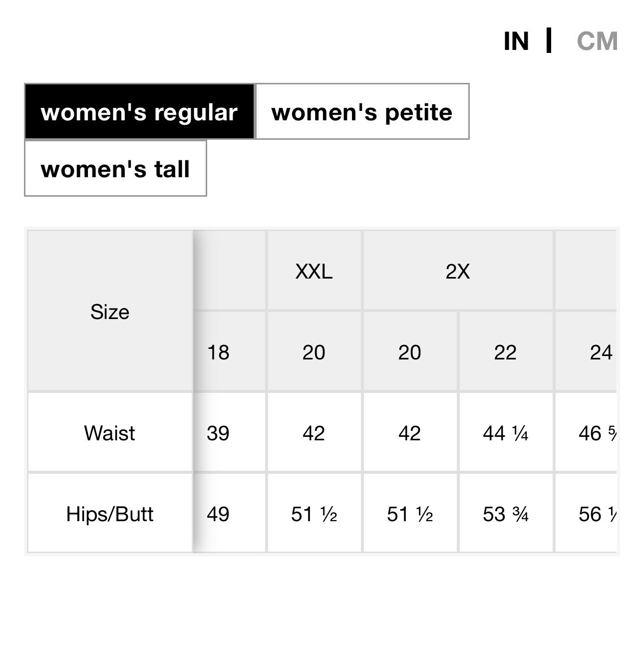This screenshot has height=645, width=644.
Task: Select IN as the measurement unit
Action: [x=516, y=41]
